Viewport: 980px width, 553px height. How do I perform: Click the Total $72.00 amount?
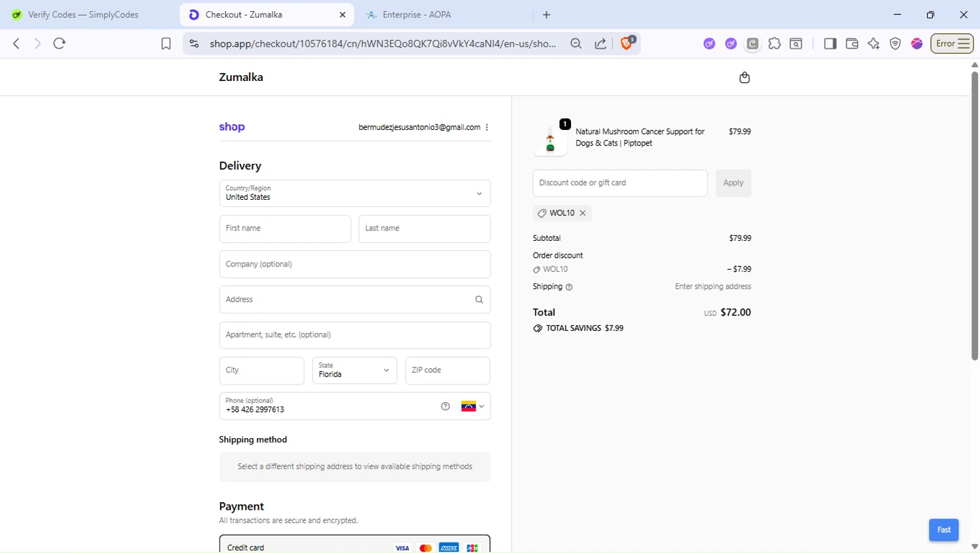coord(736,312)
